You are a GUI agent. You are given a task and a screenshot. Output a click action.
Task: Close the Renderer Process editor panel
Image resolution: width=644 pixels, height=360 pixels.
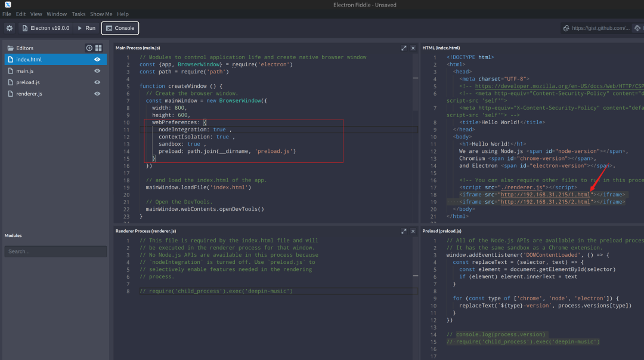pyautogui.click(x=413, y=230)
